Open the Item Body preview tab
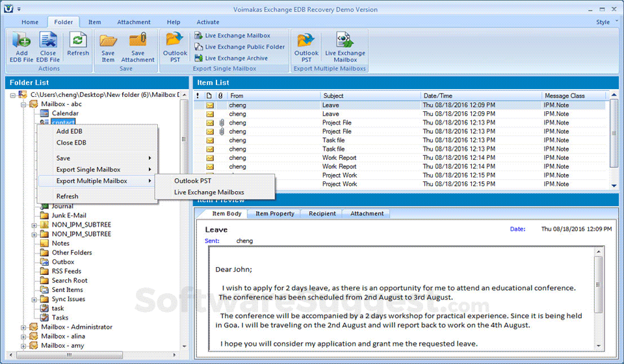 [226, 214]
